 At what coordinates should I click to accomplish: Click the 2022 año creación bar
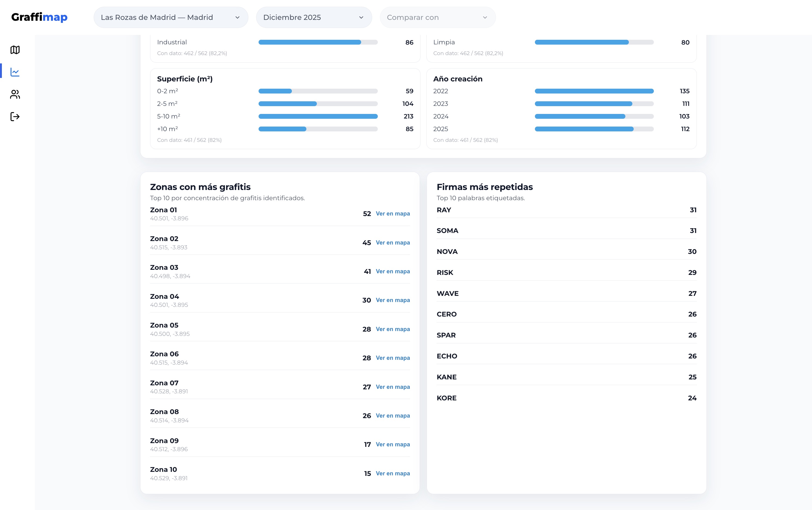point(594,91)
